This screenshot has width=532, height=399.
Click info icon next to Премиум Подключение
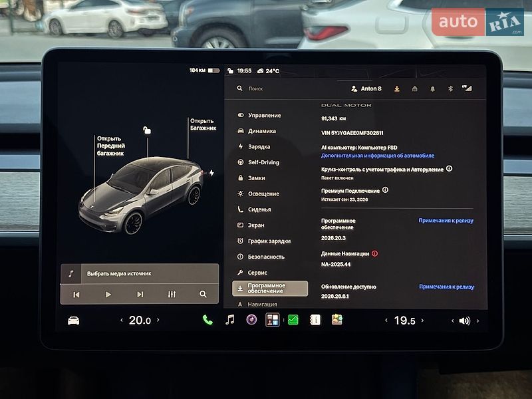point(386,190)
